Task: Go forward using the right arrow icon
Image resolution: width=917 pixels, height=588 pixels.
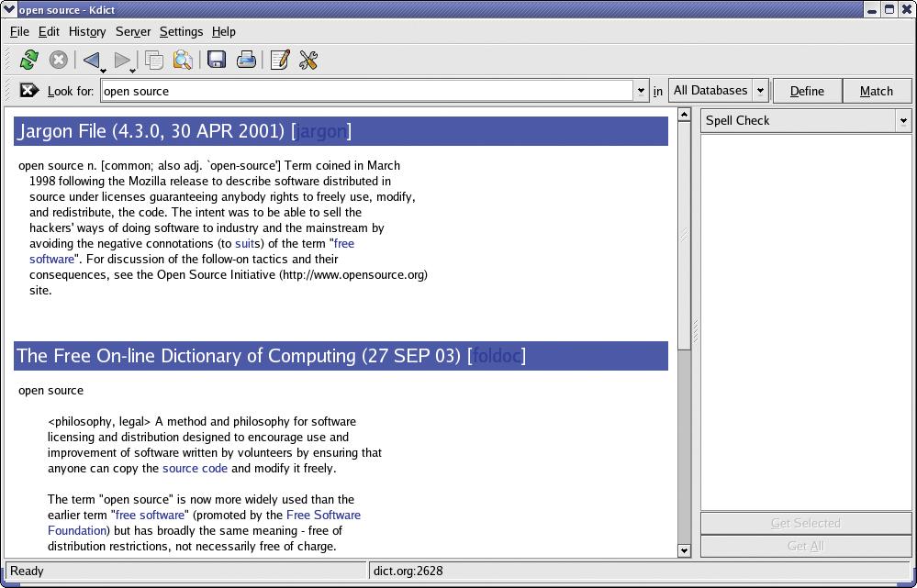Action: [x=122, y=60]
